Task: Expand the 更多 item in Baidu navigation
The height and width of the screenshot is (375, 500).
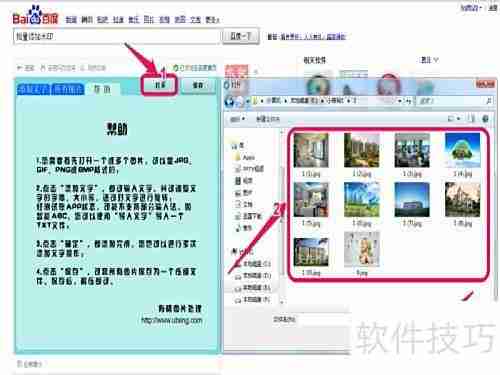Action: click(212, 20)
